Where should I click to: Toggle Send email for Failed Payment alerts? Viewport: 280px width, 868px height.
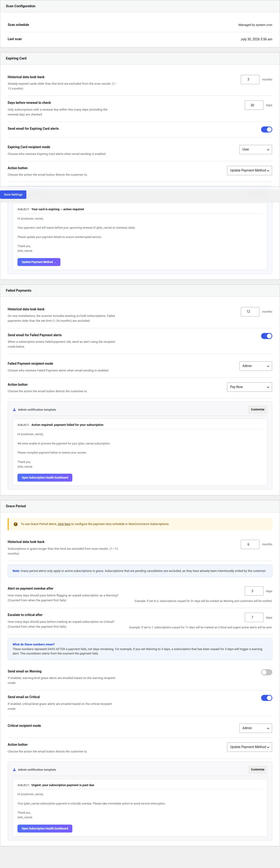[266, 336]
